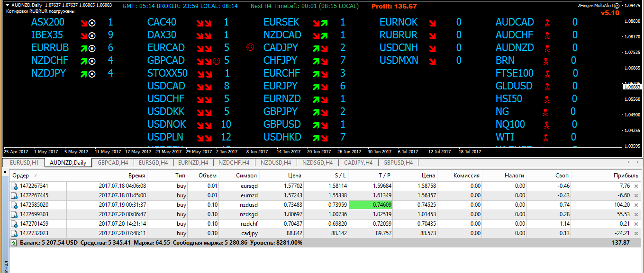The height and width of the screenshot is (273, 644).
Task: Select the NZDUSD,H4 chart tab
Action: click(x=275, y=163)
